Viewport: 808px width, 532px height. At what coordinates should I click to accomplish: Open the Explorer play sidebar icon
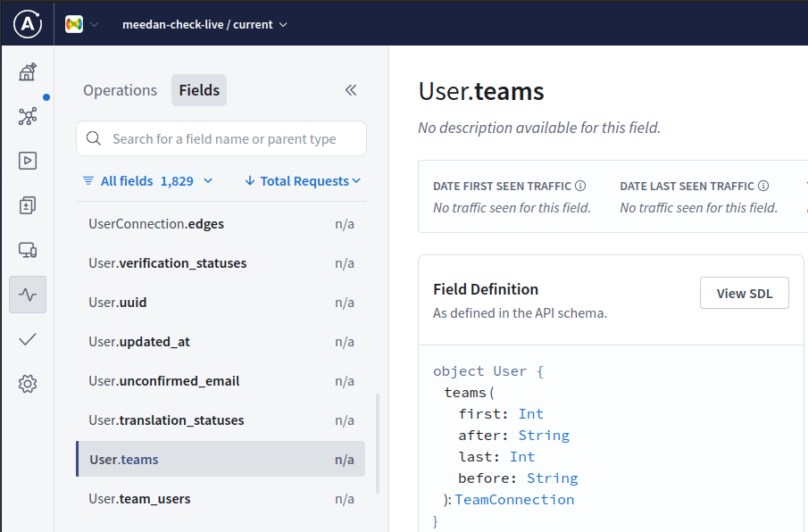(x=28, y=161)
